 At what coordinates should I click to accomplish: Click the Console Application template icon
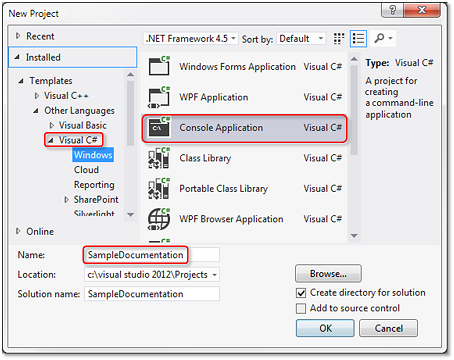tap(159, 127)
